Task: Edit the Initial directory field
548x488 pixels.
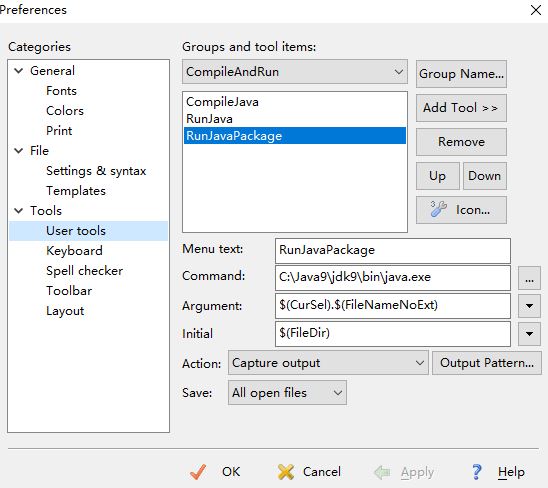Action: click(393, 334)
